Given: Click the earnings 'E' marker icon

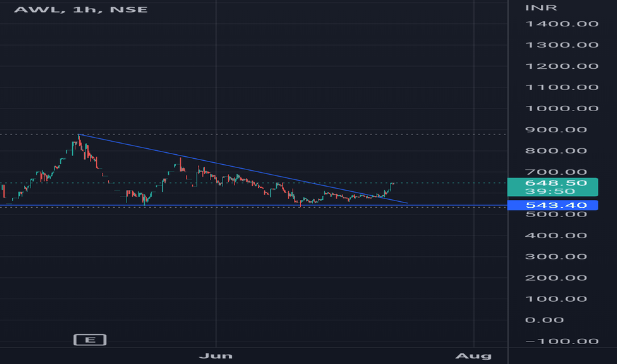Looking at the screenshot, I should 90,340.
